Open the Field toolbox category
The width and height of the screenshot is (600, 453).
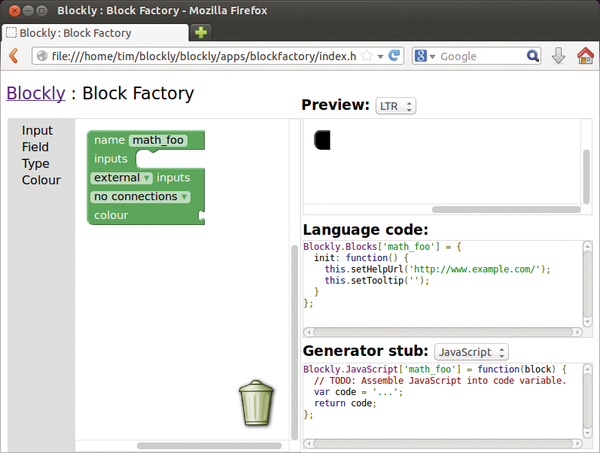click(35, 147)
